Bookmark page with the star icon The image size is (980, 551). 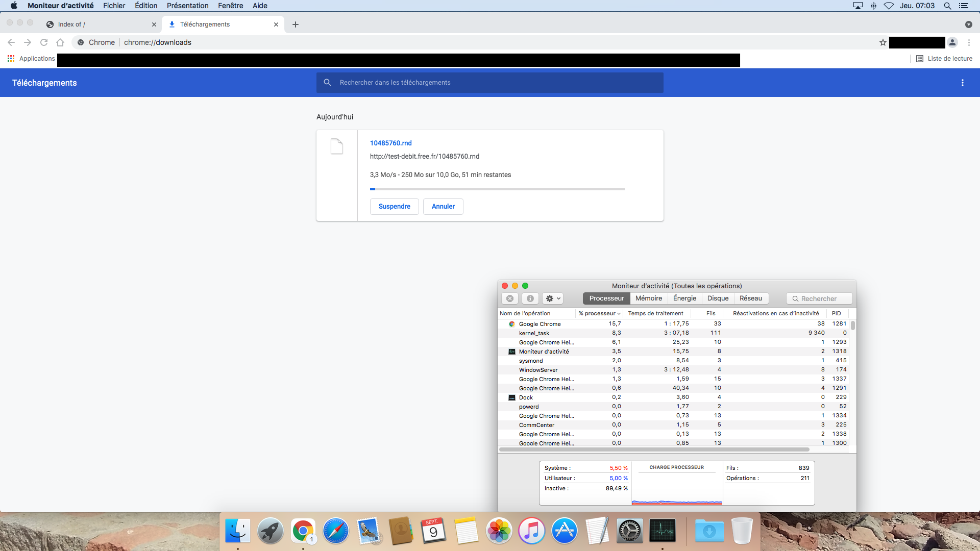[x=883, y=42]
